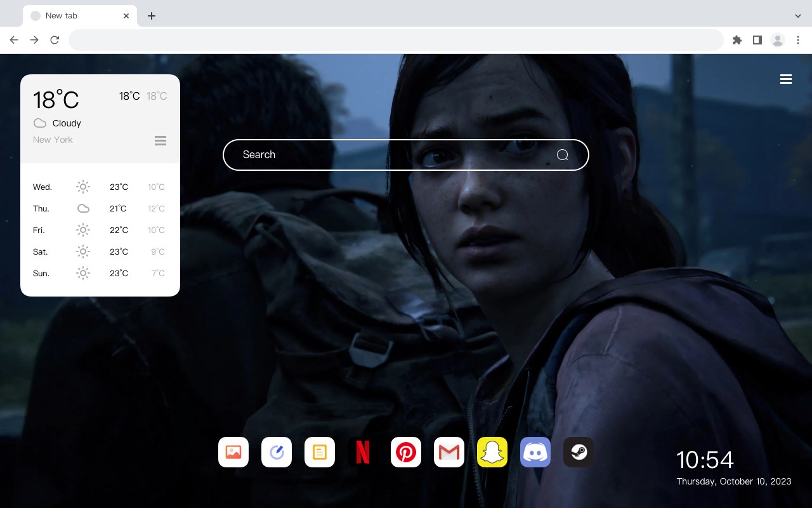Viewport: 812px width, 508px height.
Task: Click the cloud icon for Thu.
Action: coord(83,208)
